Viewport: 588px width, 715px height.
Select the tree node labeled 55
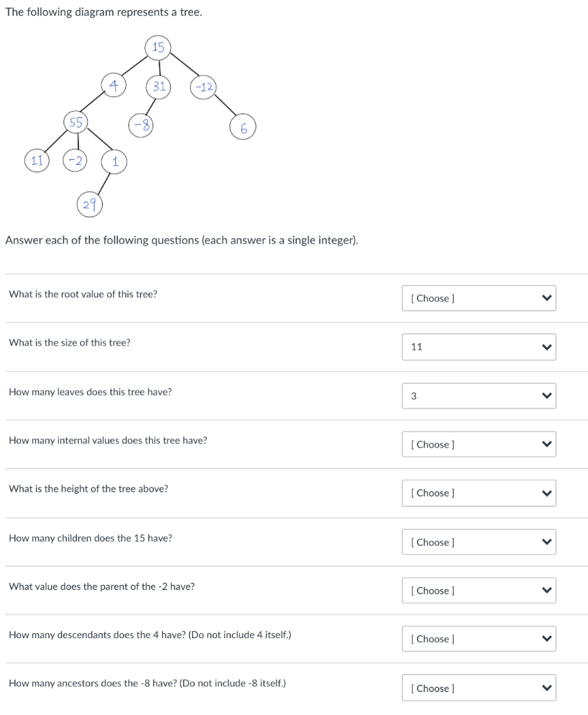tap(75, 123)
